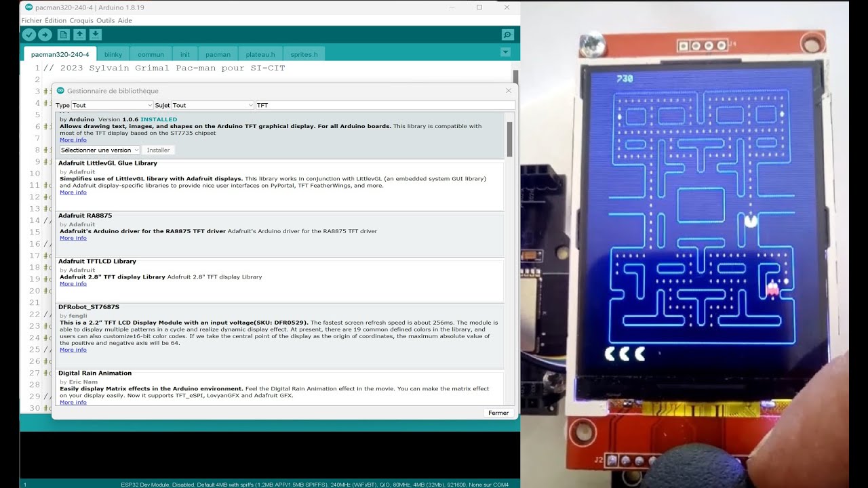
Task: Open More info for Digital Rain Animation
Action: [x=73, y=403]
